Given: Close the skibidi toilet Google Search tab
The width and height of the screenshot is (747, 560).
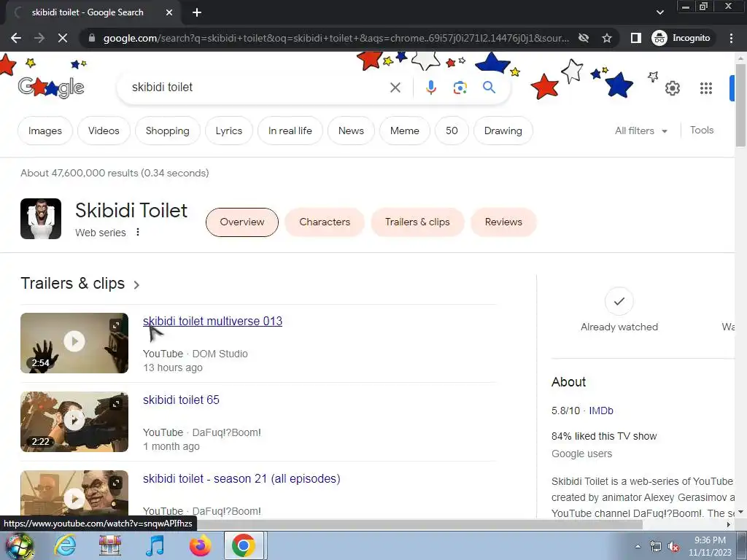Looking at the screenshot, I should tap(169, 13).
